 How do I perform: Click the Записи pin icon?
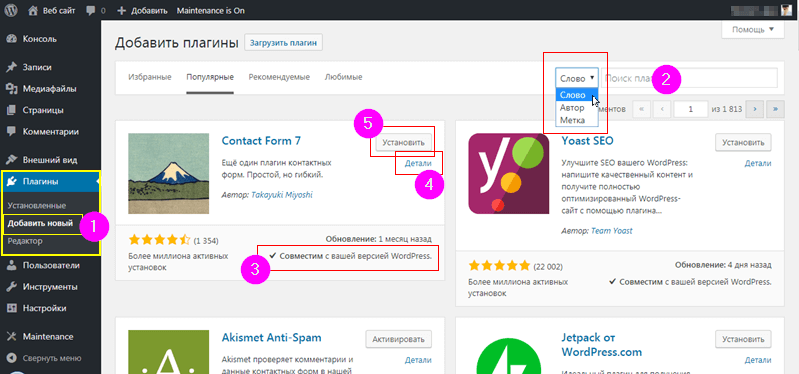tap(12, 67)
